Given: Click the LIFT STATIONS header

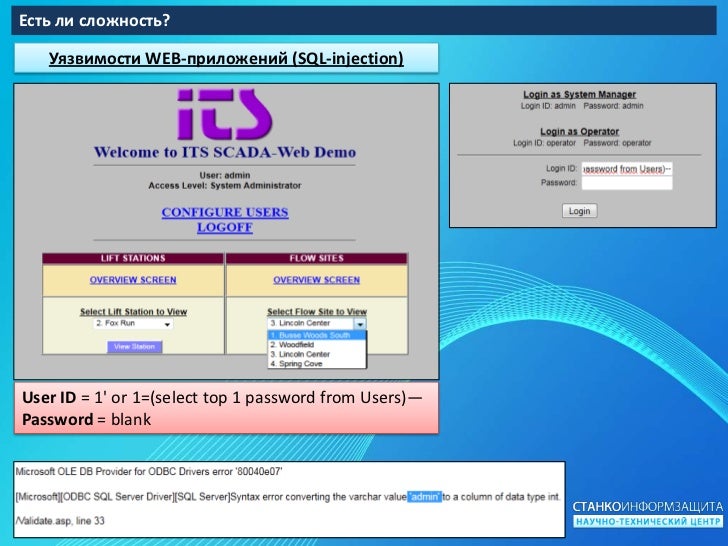Looking at the screenshot, I should [133, 258].
